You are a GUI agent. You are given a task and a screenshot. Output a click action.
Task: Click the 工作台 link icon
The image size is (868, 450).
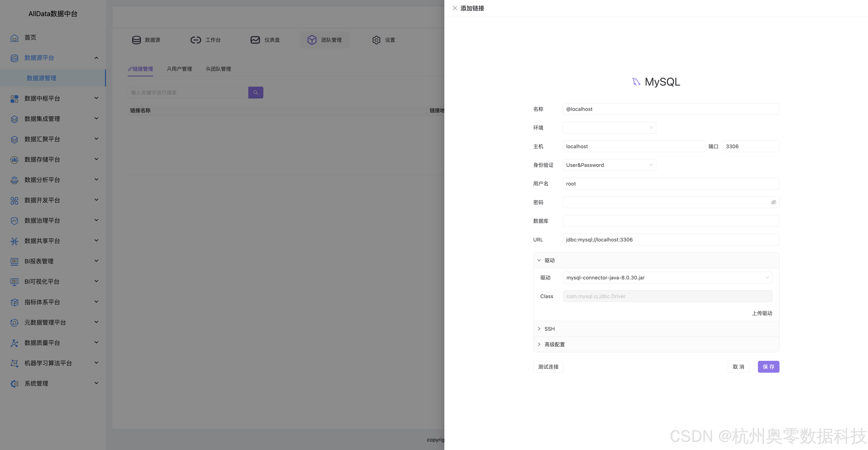coord(195,40)
